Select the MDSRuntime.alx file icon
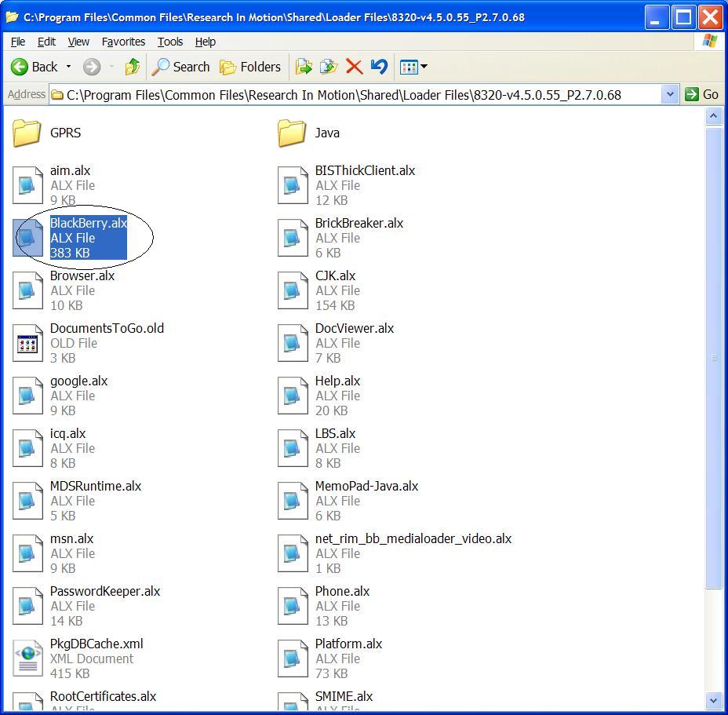The width and height of the screenshot is (728, 715). (27, 501)
